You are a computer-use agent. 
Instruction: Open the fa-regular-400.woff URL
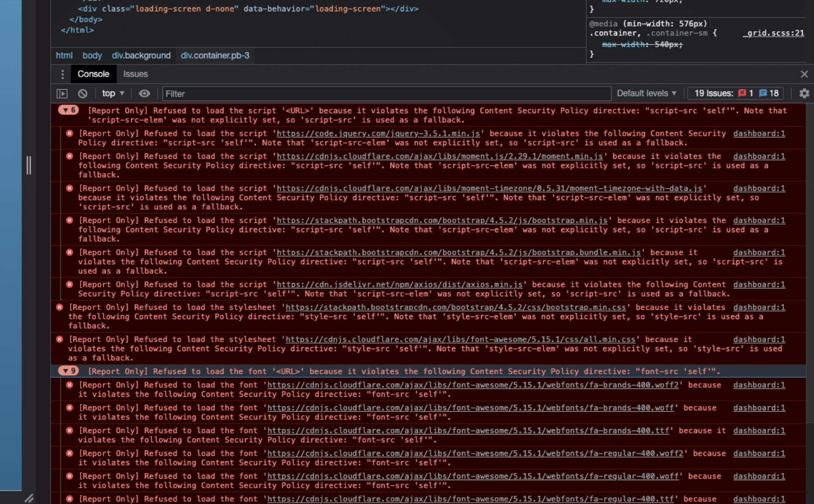[x=473, y=477]
